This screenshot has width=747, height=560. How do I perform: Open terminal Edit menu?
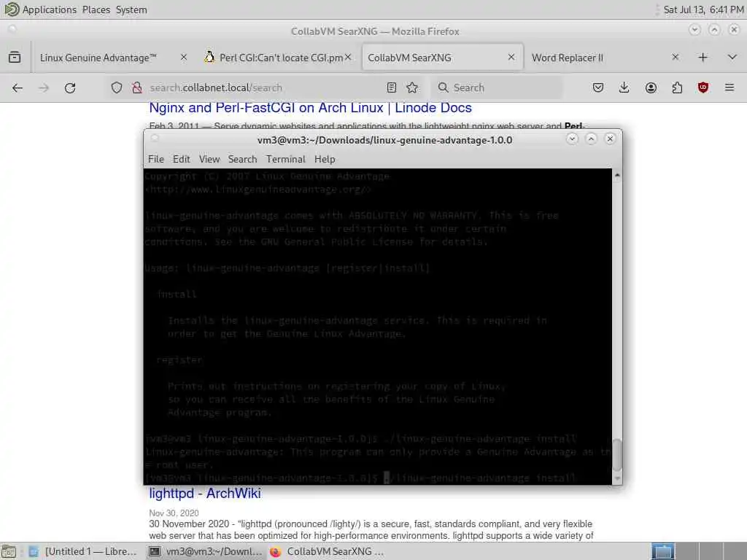pyautogui.click(x=181, y=159)
